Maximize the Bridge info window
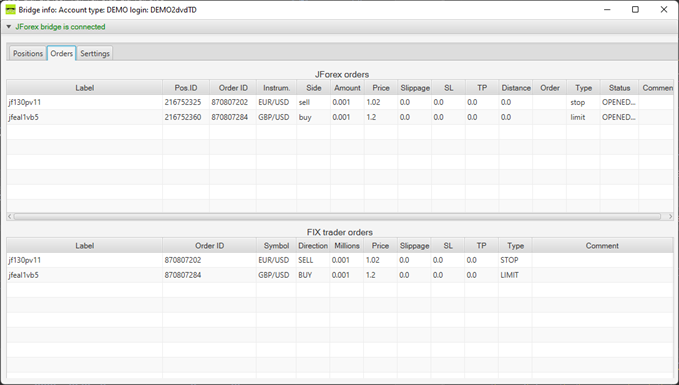The width and height of the screenshot is (679, 385). tap(635, 10)
